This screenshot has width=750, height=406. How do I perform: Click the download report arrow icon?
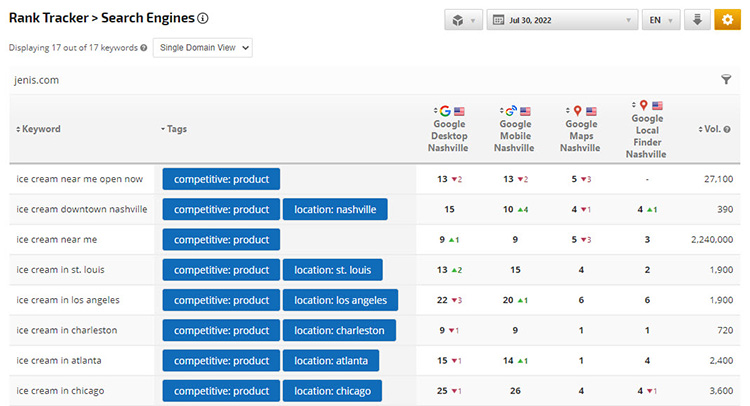(698, 19)
